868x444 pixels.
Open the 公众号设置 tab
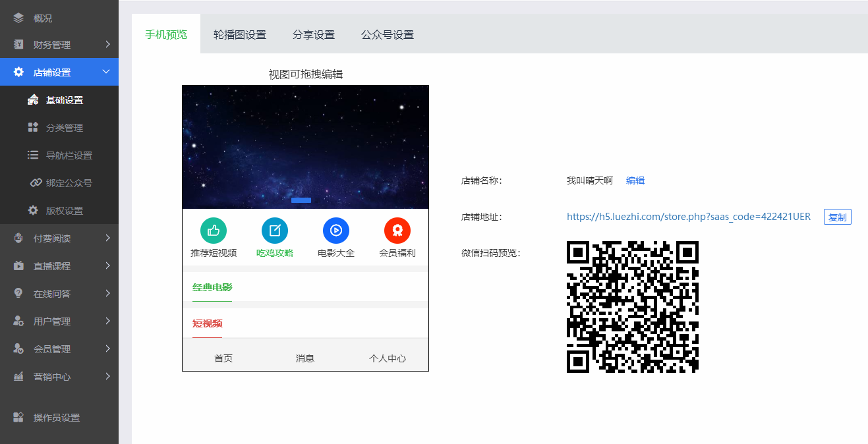[x=388, y=34]
